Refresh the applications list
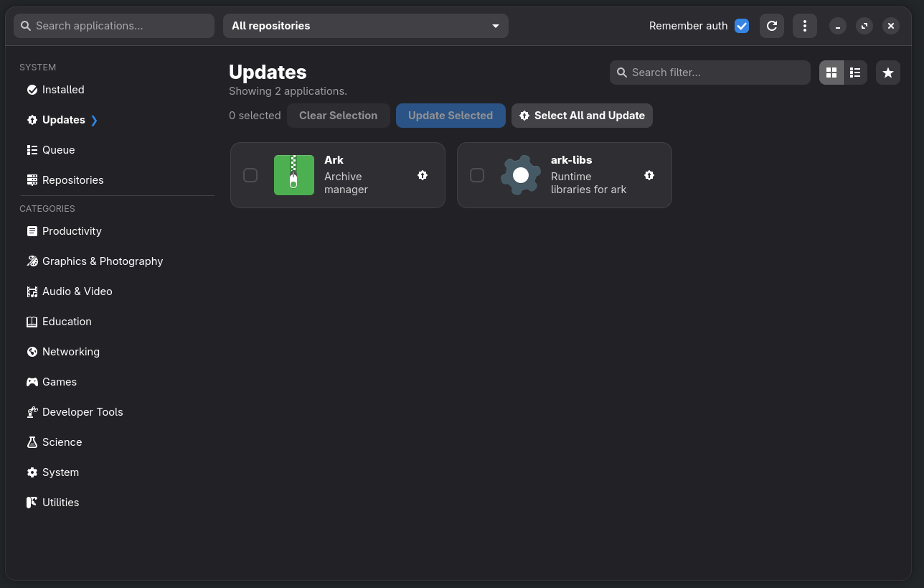This screenshot has height=588, width=924. pos(772,25)
